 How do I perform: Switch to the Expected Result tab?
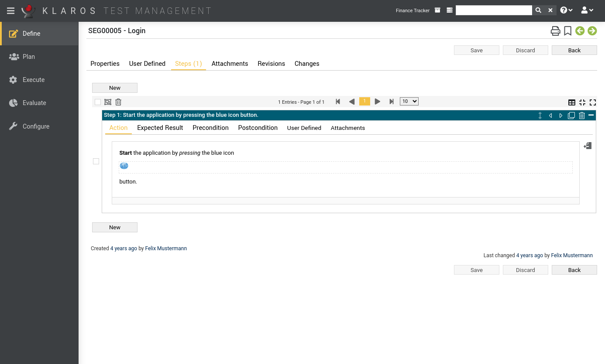click(160, 128)
